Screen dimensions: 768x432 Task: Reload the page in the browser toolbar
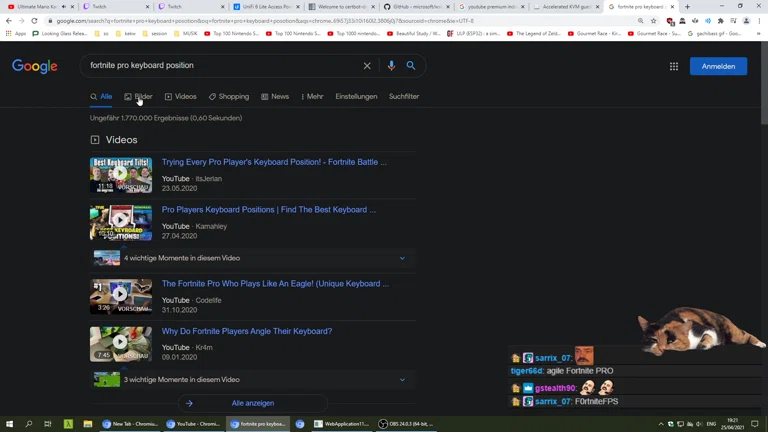click(x=34, y=20)
